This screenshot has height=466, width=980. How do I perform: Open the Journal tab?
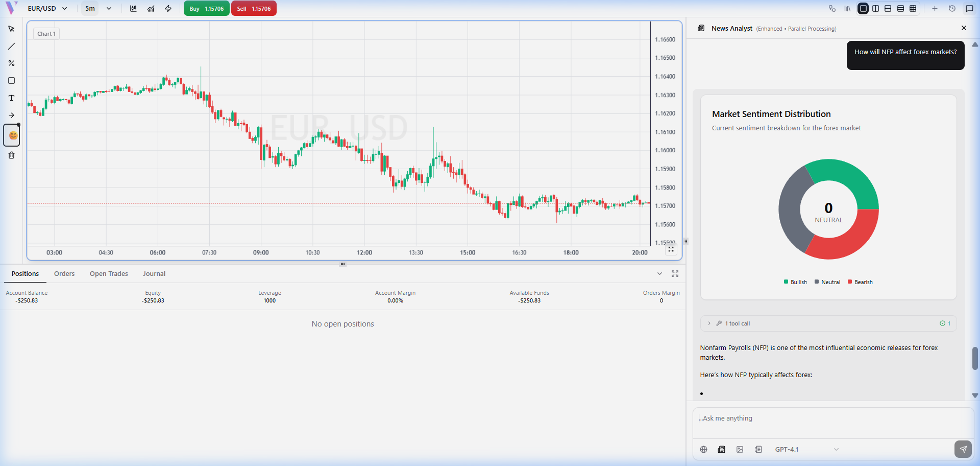154,274
